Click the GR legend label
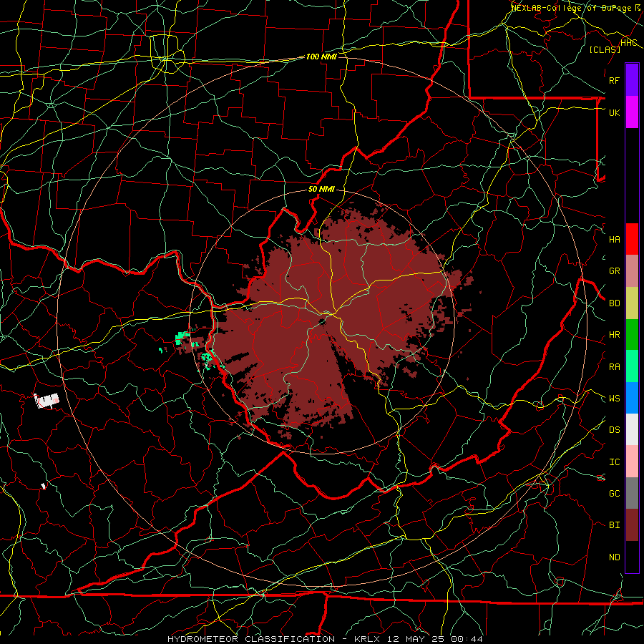Image resolution: width=644 pixels, height=644 pixels. click(614, 271)
